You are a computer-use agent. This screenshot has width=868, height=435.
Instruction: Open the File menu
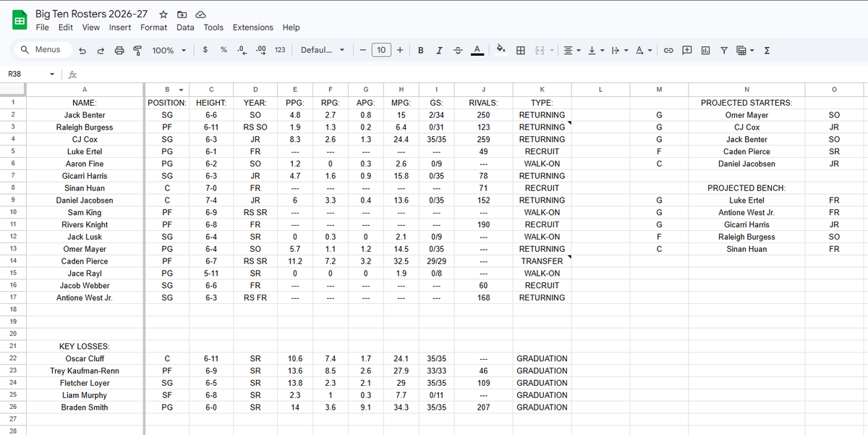pos(43,28)
